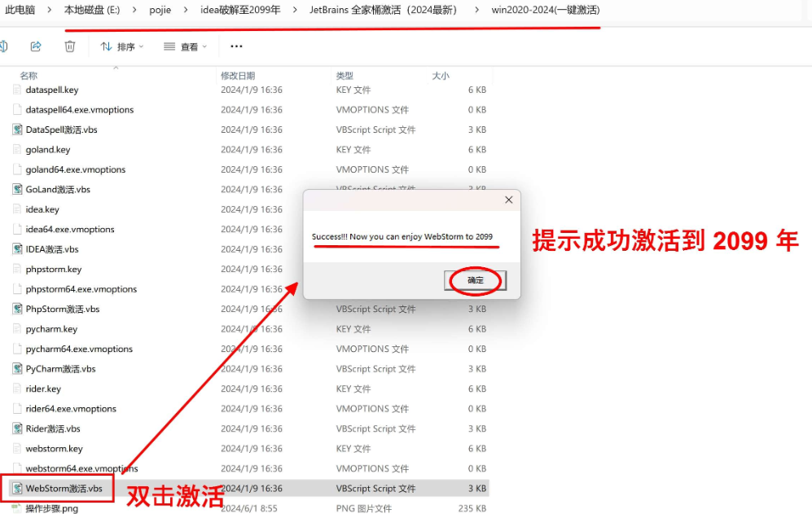Click the file icon of idea.key

pos(17,209)
